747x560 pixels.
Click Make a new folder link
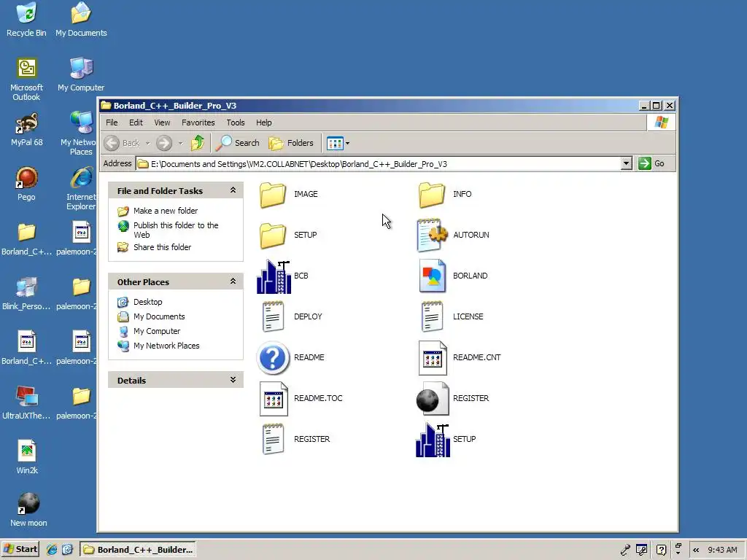pyautogui.click(x=166, y=211)
